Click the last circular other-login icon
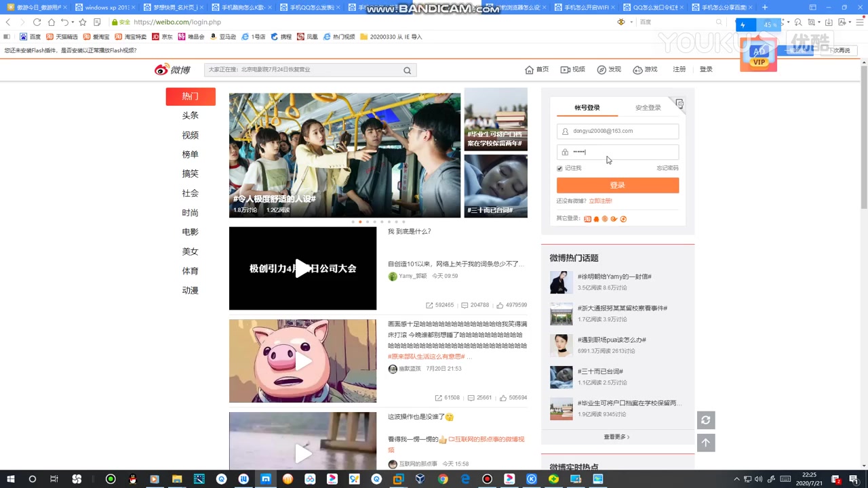868x488 pixels. 623,219
